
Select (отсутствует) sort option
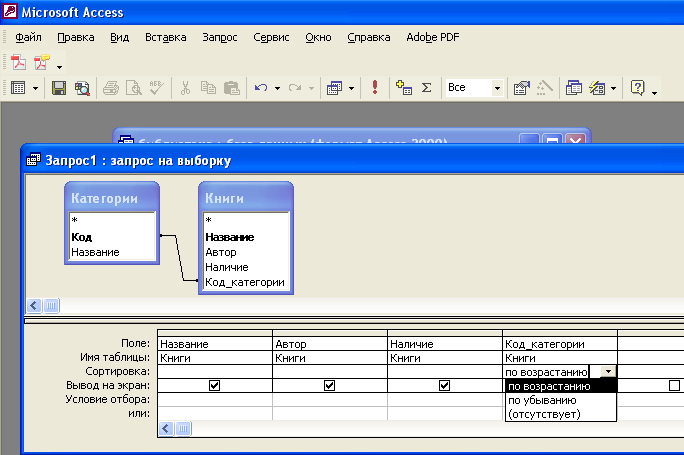click(561, 414)
